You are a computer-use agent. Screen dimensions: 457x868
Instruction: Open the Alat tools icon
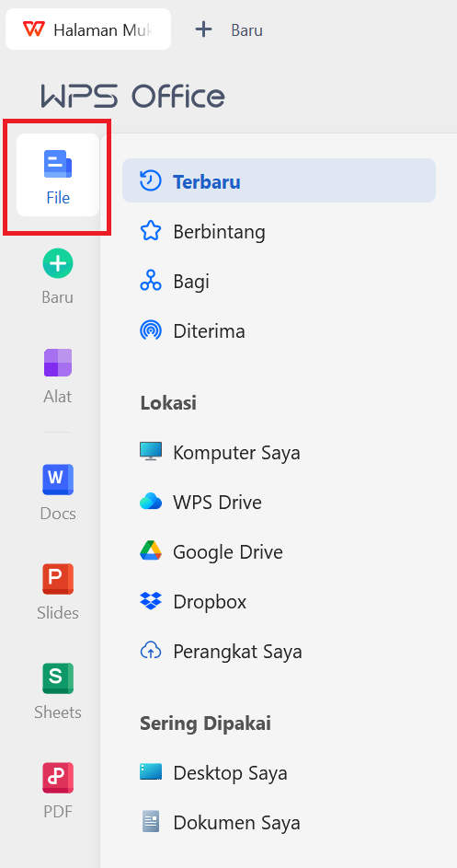[58, 364]
